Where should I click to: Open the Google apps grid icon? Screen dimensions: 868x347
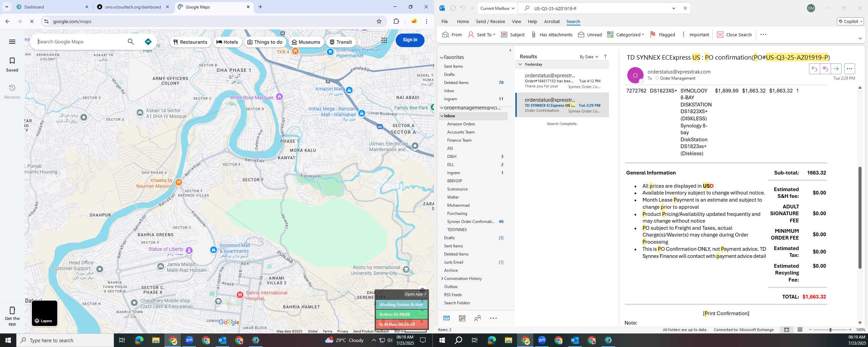384,40
